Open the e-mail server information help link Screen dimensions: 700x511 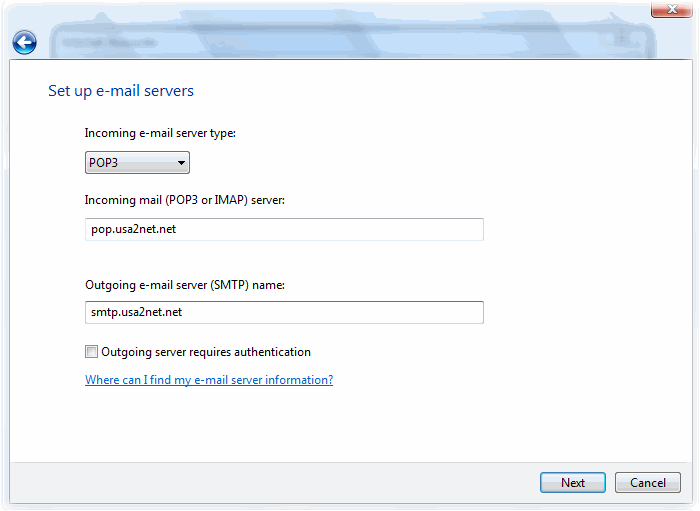(x=209, y=380)
